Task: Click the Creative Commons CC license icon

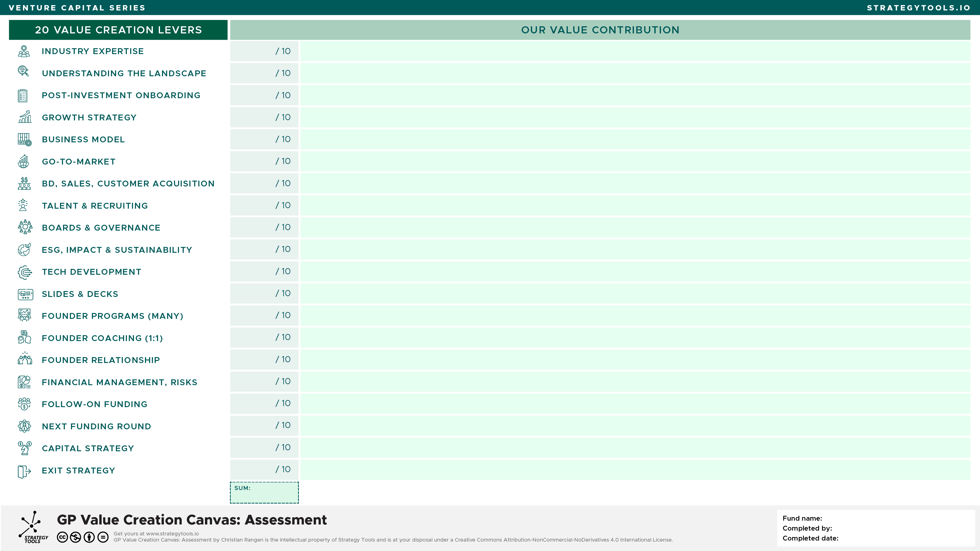Action: click(62, 537)
